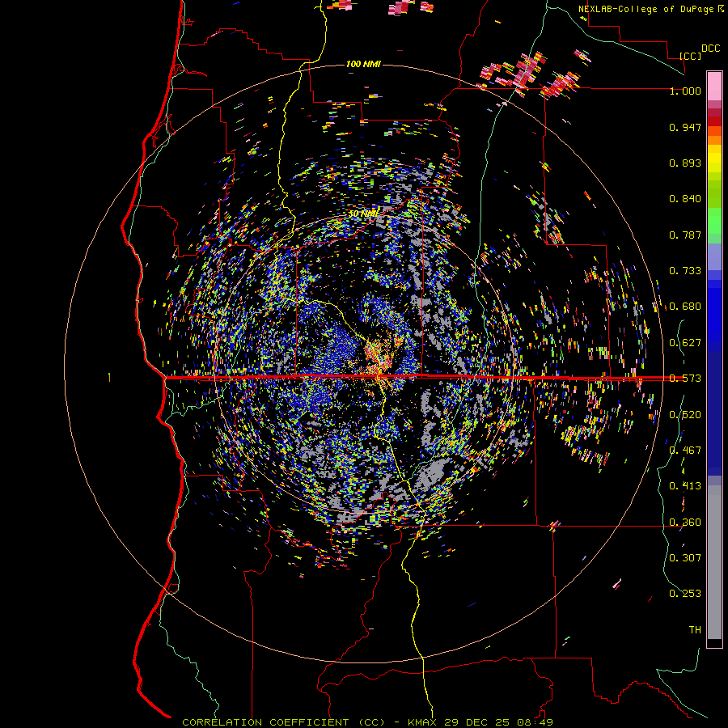Select the 0.893 legend value
The width and height of the screenshot is (728, 728).
tap(685, 163)
